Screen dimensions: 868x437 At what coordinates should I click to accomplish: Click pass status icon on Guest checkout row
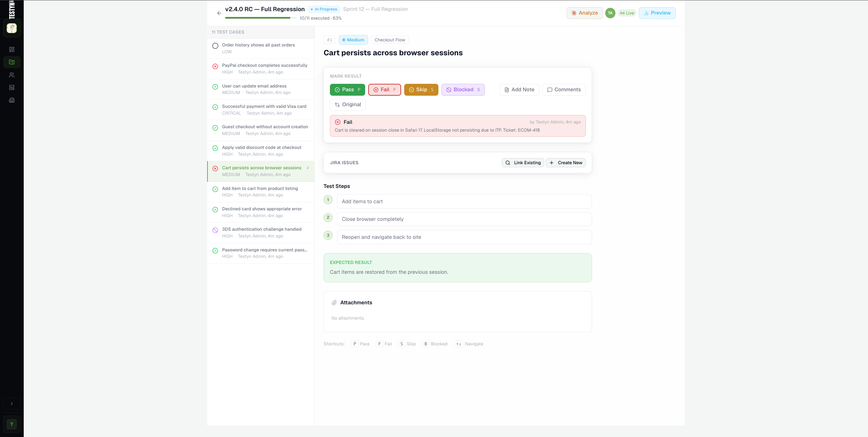215,128
